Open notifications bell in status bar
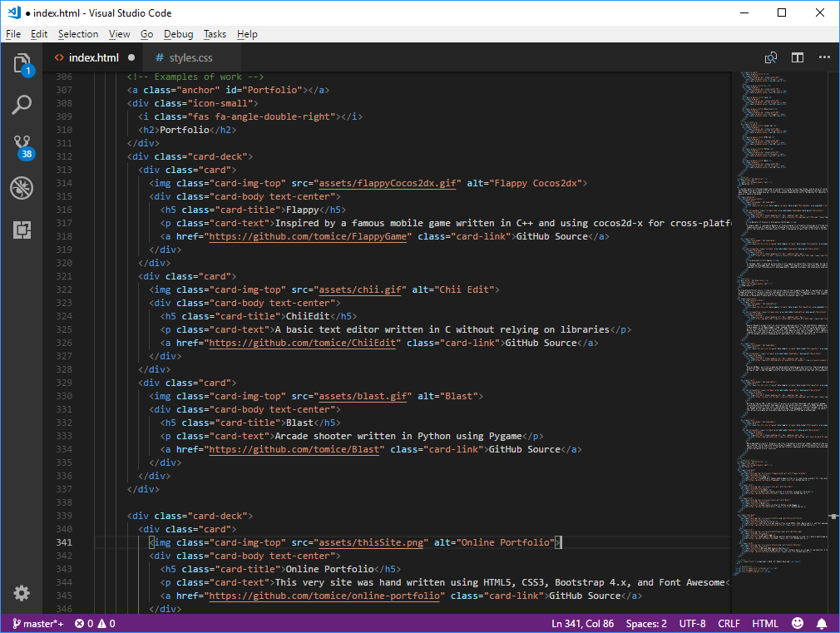The height and width of the screenshot is (633, 840). pos(821,623)
